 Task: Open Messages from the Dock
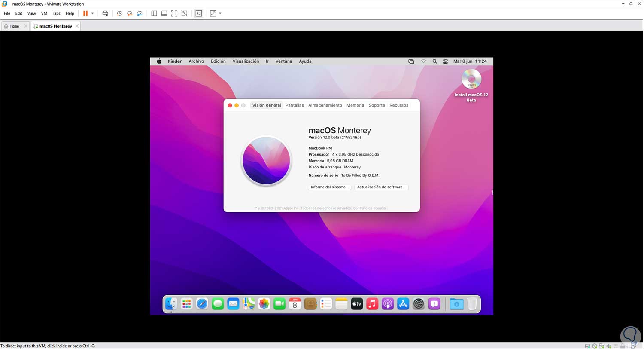pos(218,304)
